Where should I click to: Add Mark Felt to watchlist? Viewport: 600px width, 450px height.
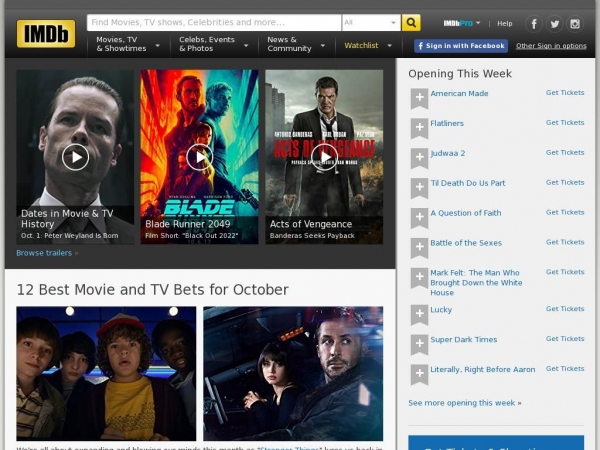tap(419, 277)
